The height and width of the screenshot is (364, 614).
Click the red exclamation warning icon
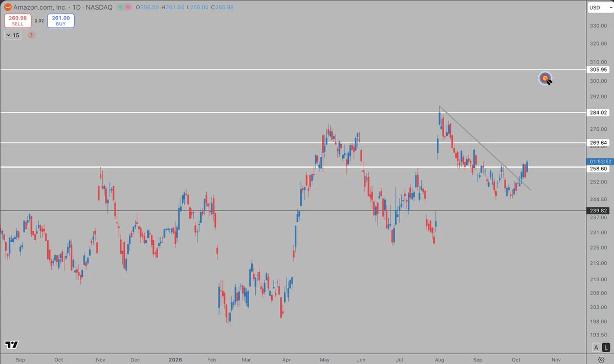[x=32, y=35]
